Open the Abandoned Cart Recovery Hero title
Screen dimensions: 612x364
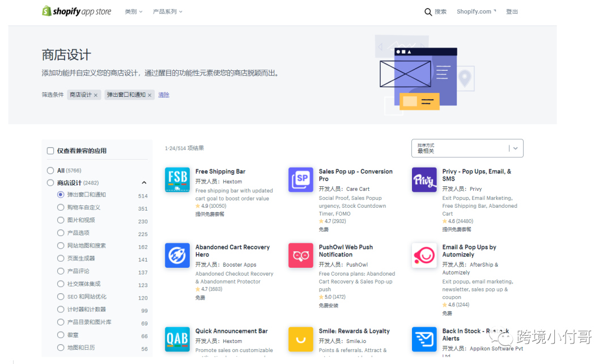[x=233, y=251]
